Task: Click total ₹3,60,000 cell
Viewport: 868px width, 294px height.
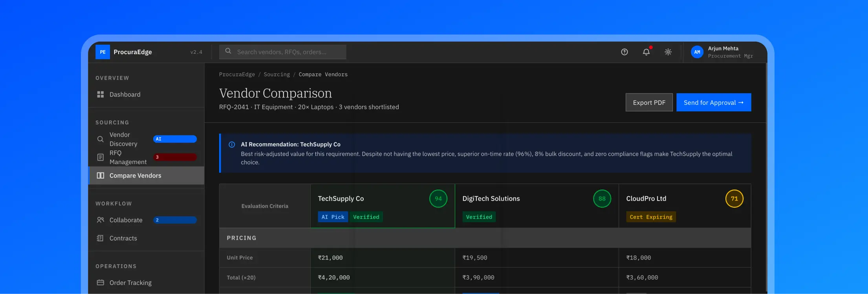Action: [x=685, y=278]
